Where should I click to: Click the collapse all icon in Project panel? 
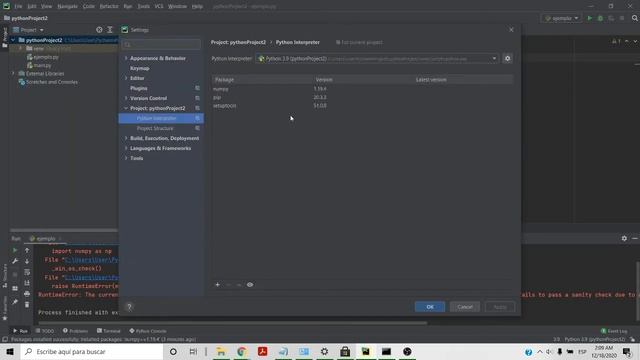[110, 30]
